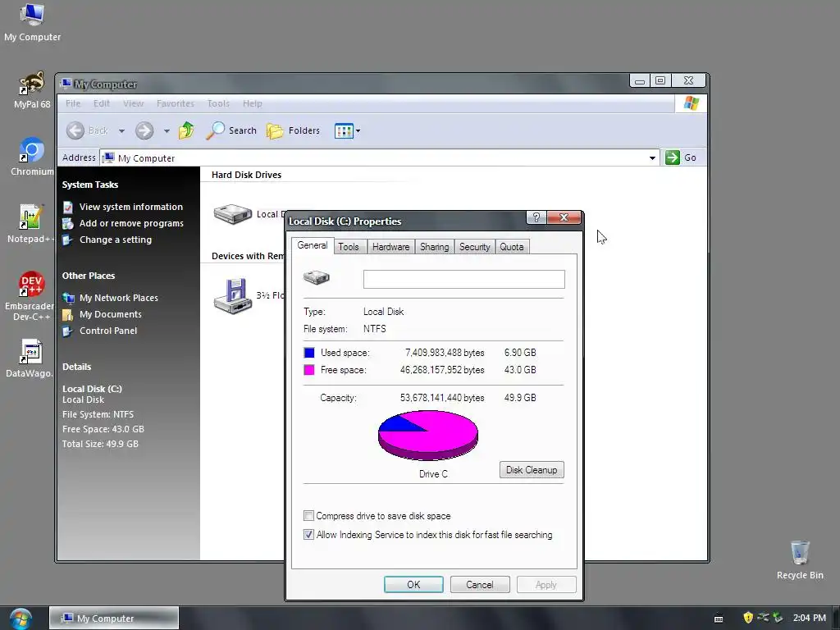Click the blue Used space swatch
Image resolution: width=840 pixels, height=630 pixels.
pyautogui.click(x=309, y=353)
